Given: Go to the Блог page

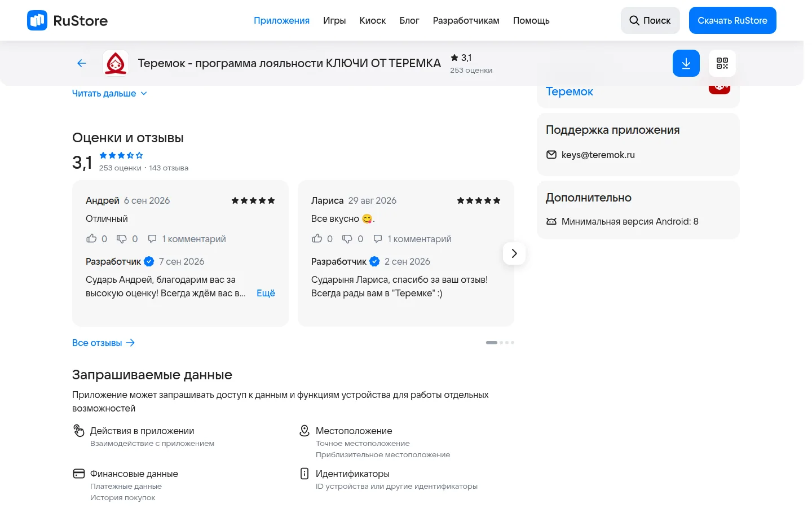Looking at the screenshot, I should (409, 20).
